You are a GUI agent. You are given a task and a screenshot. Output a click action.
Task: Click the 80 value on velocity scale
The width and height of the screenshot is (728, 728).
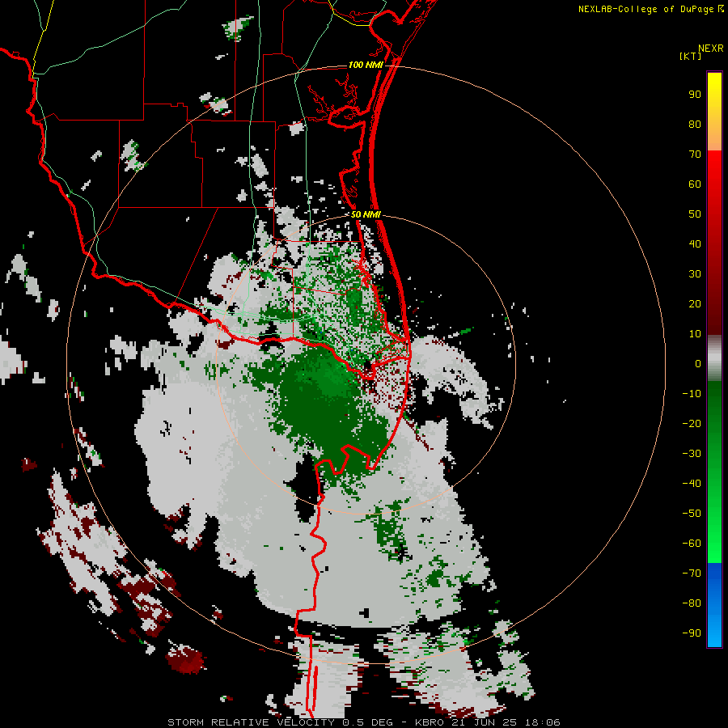(x=695, y=124)
